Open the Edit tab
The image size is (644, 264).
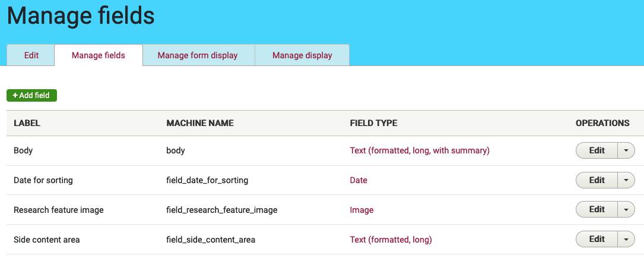click(x=31, y=55)
